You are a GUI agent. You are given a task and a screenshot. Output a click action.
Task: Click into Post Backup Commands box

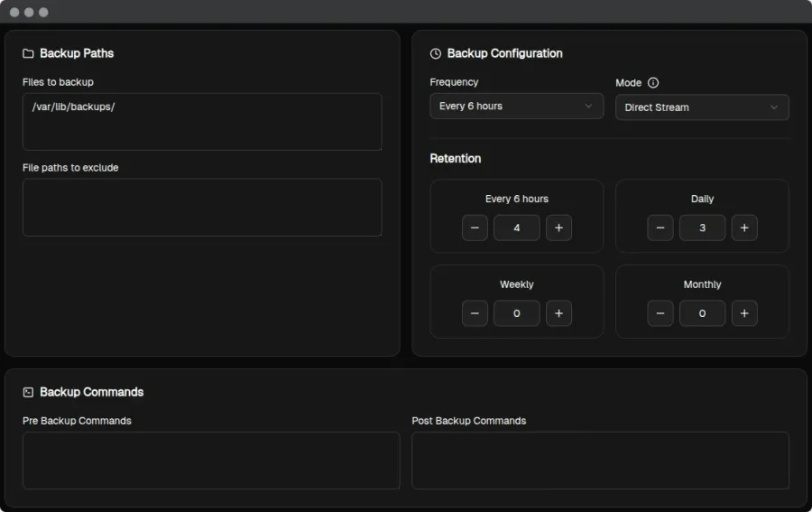tap(600, 460)
